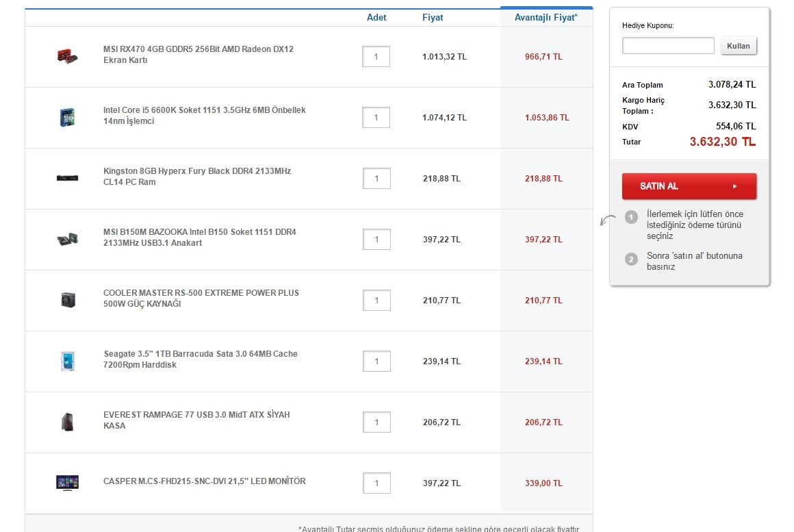Click the Adet column header

(x=376, y=17)
